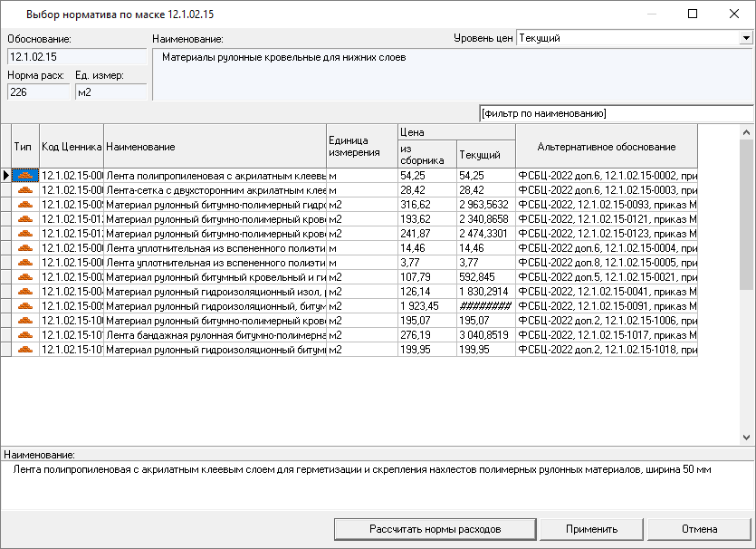Select the type icon for the 1 923,45 row
The width and height of the screenshot is (756, 549).
point(26,306)
